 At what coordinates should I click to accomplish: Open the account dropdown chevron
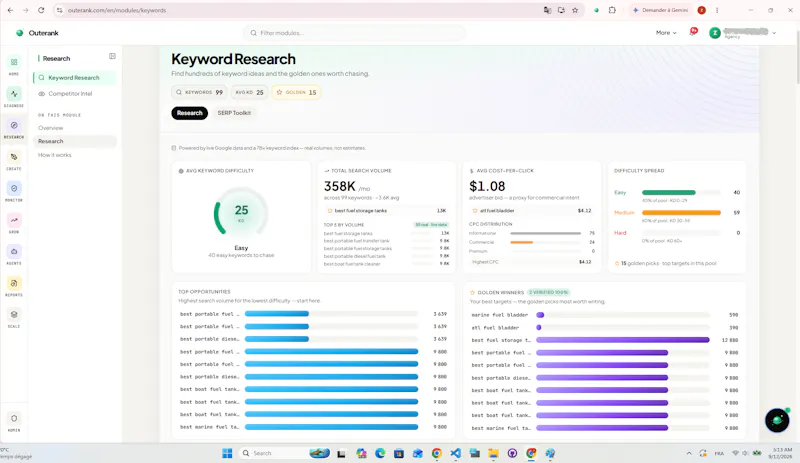tap(774, 33)
